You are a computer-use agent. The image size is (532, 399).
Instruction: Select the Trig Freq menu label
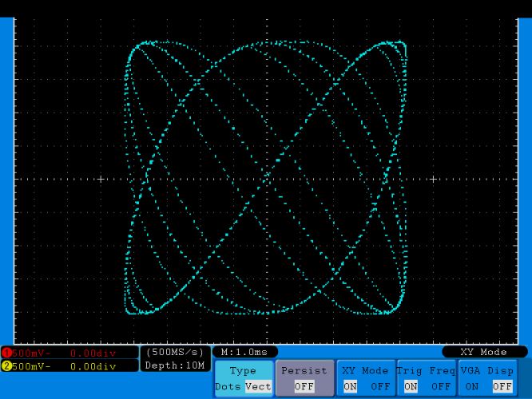tap(426, 370)
